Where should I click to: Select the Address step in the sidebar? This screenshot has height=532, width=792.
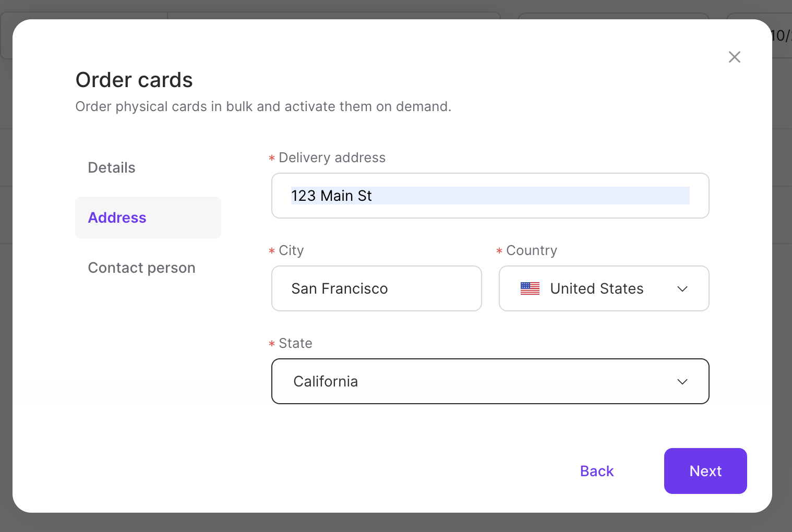117,217
